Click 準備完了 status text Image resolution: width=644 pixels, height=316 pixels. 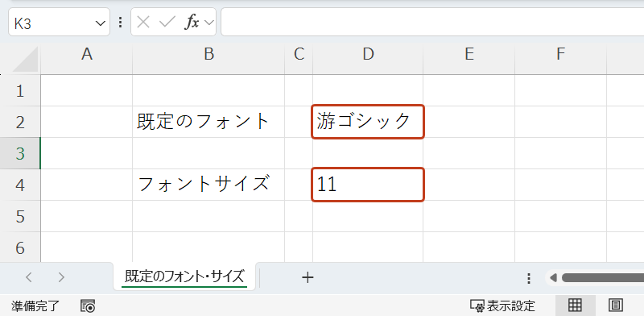click(35, 306)
